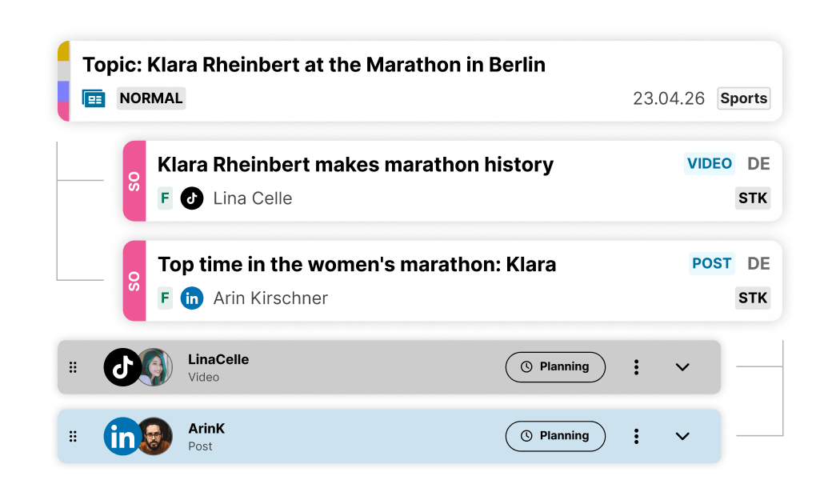The image size is (840, 504).
Task: Click Planning status on LinaCelle row
Action: [x=555, y=367]
